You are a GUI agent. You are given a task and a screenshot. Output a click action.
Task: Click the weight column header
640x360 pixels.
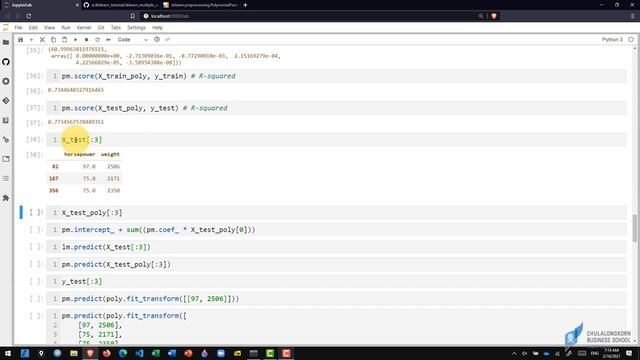point(110,154)
